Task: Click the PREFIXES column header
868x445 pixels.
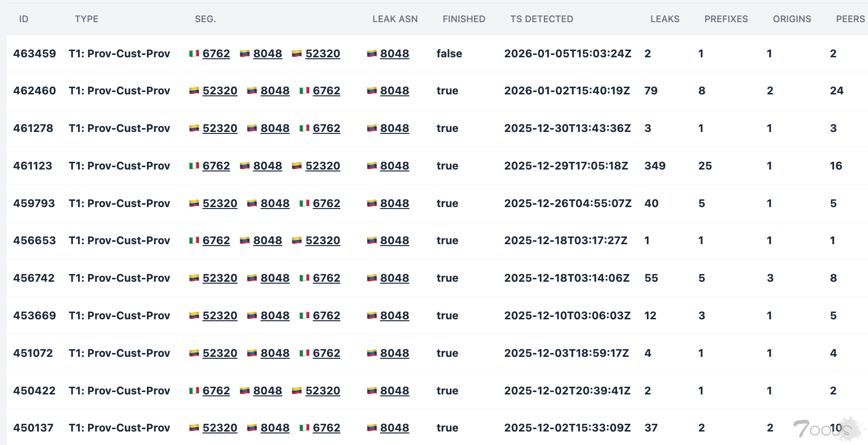Action: pyautogui.click(x=726, y=19)
